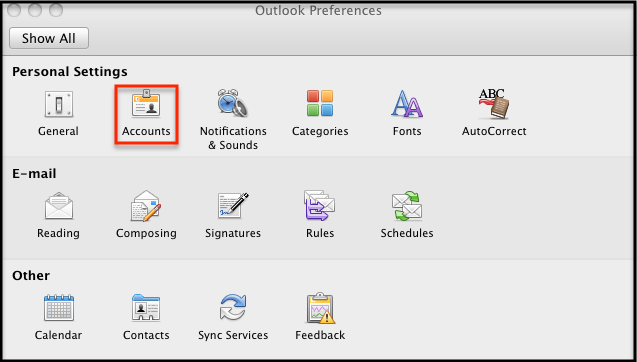Open Accounts ID badge icon
Viewport: 637px width, 362px height.
(146, 104)
